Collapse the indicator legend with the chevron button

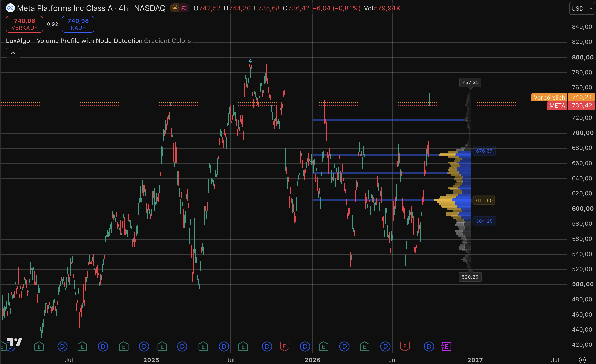(13, 53)
